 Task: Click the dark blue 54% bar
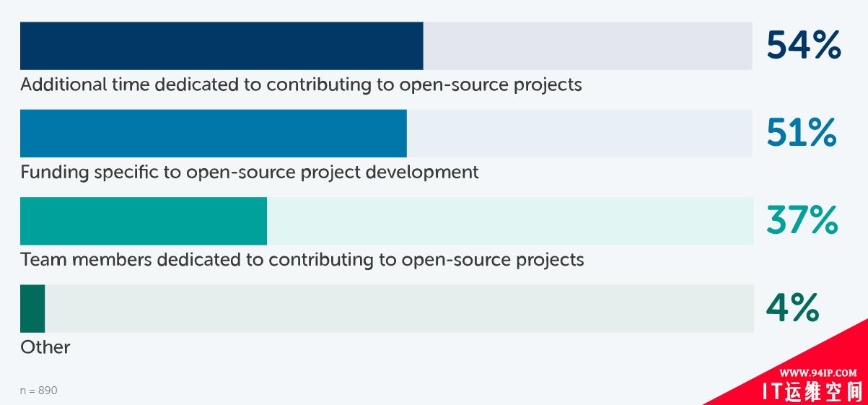(x=221, y=45)
